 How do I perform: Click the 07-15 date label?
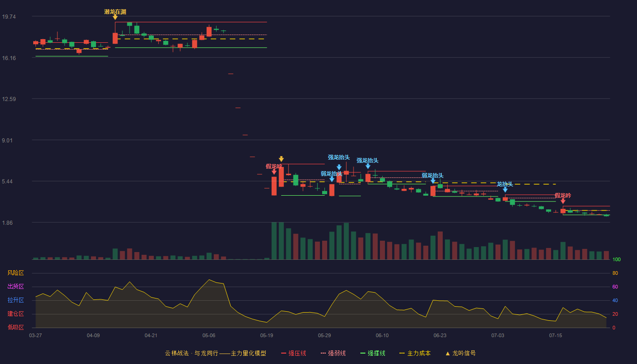(556, 335)
